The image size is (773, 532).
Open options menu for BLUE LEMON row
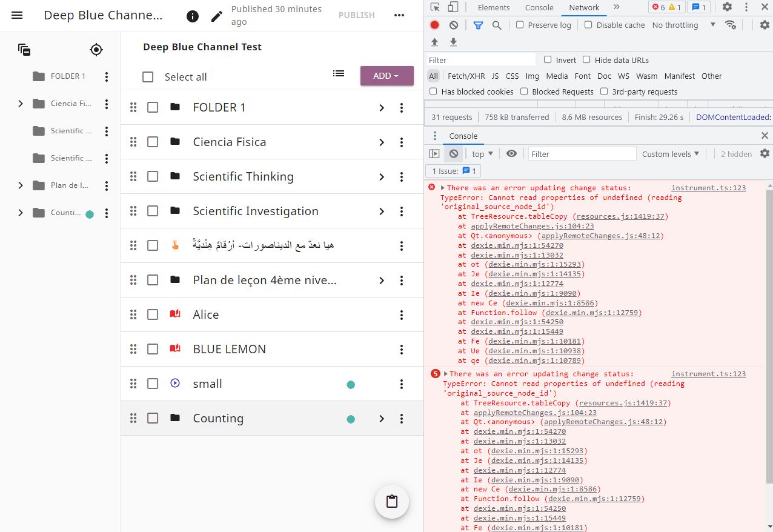click(x=401, y=349)
